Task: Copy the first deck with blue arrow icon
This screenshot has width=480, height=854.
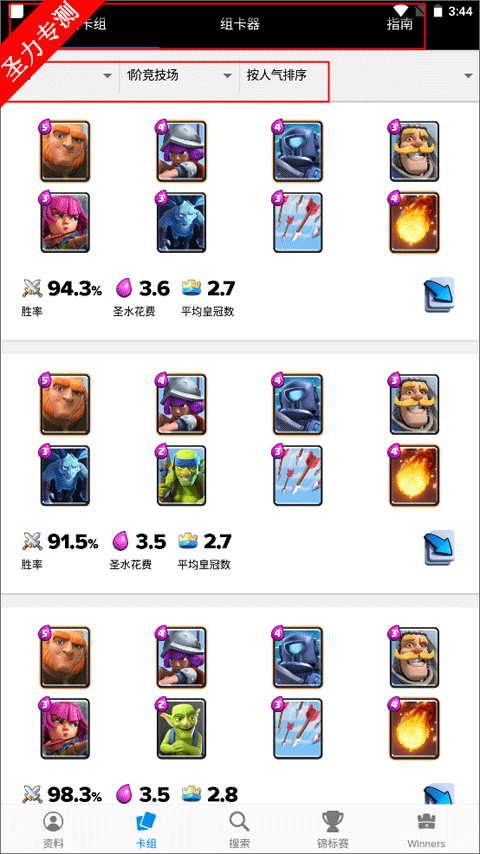Action: point(439,295)
